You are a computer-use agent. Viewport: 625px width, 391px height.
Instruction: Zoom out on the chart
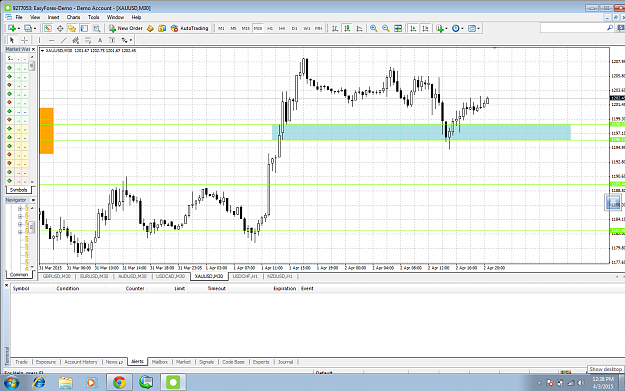pos(385,28)
